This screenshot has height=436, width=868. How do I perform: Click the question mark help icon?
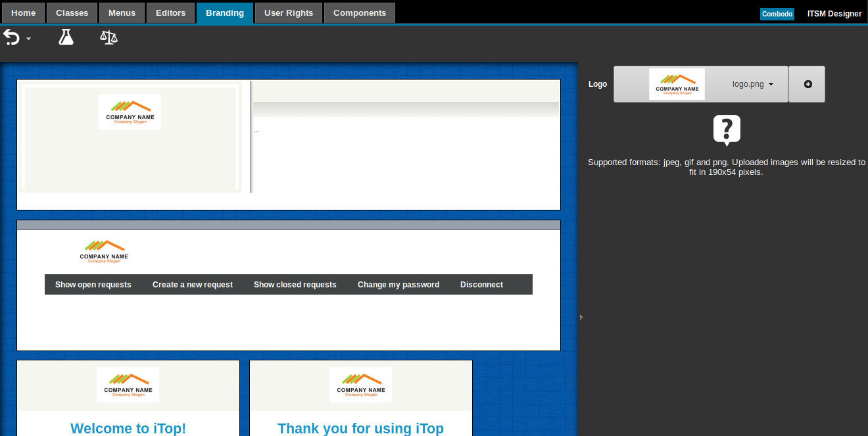pos(727,130)
